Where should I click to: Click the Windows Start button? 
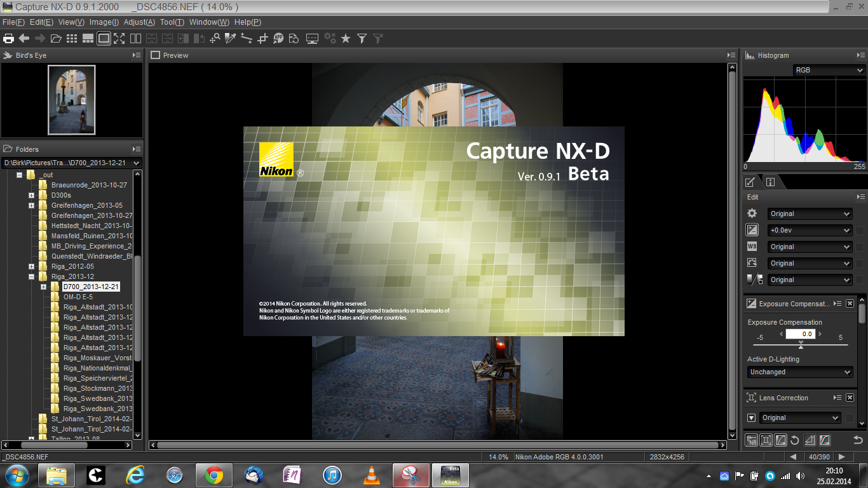click(x=16, y=475)
